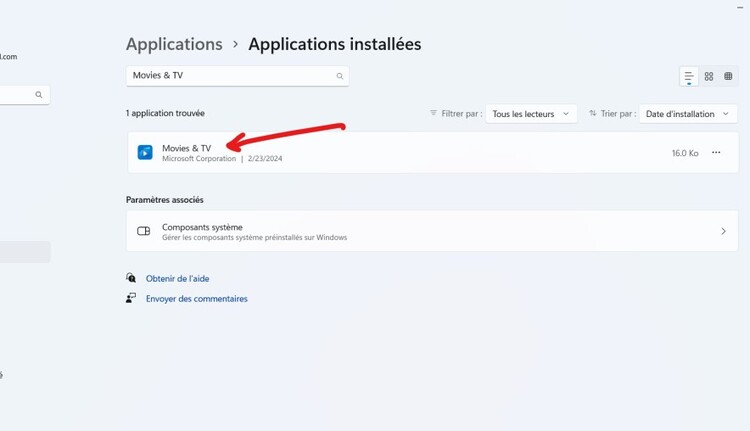Screen dimensions: 750x431
Task: Switch to tile view layout
Action: coord(728,77)
